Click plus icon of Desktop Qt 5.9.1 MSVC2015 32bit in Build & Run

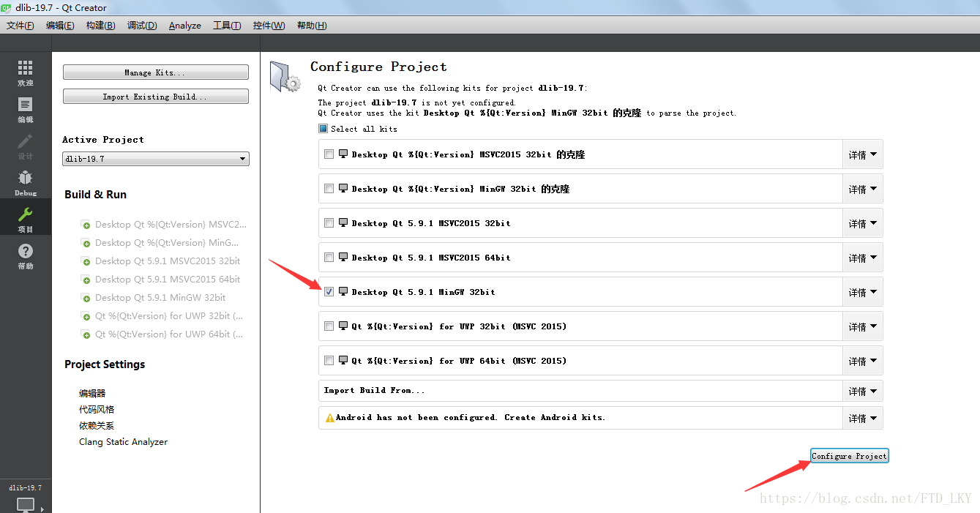tap(86, 261)
